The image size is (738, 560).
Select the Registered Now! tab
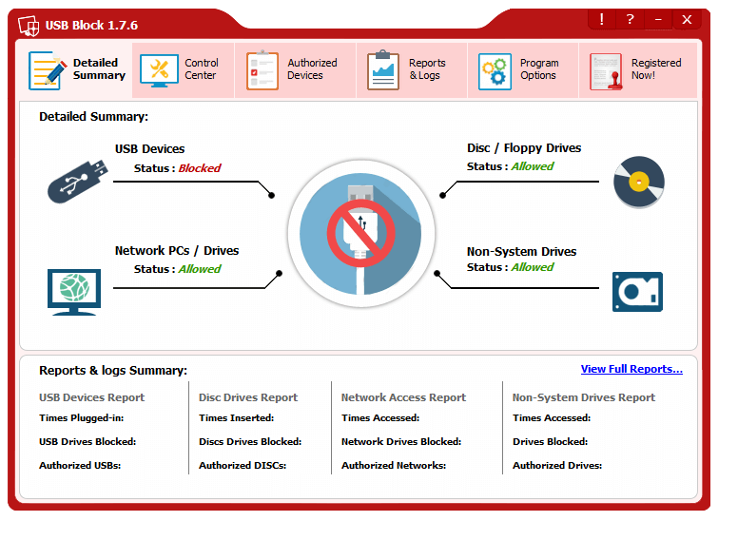pyautogui.click(x=638, y=70)
